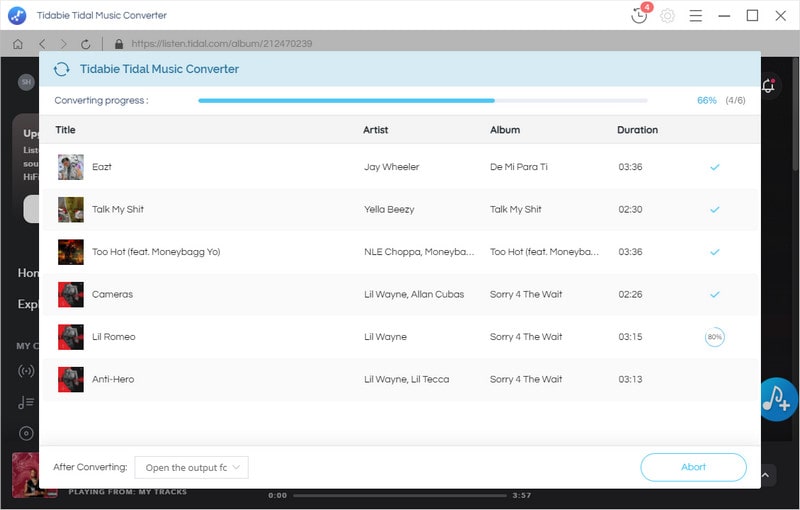This screenshot has height=510, width=800.
Task: Click the checkmark for Too Hot
Action: (x=715, y=252)
